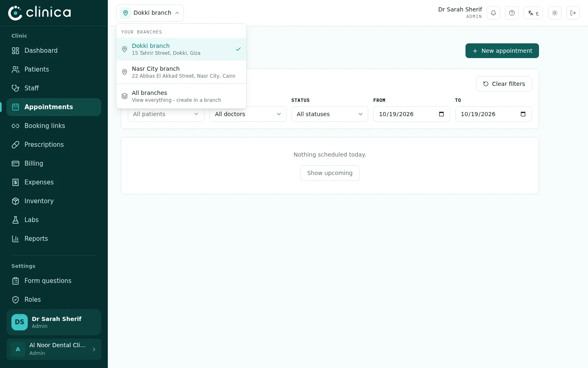Go to Dashboard in sidebar
This screenshot has width=588, height=368.
[x=54, y=51]
